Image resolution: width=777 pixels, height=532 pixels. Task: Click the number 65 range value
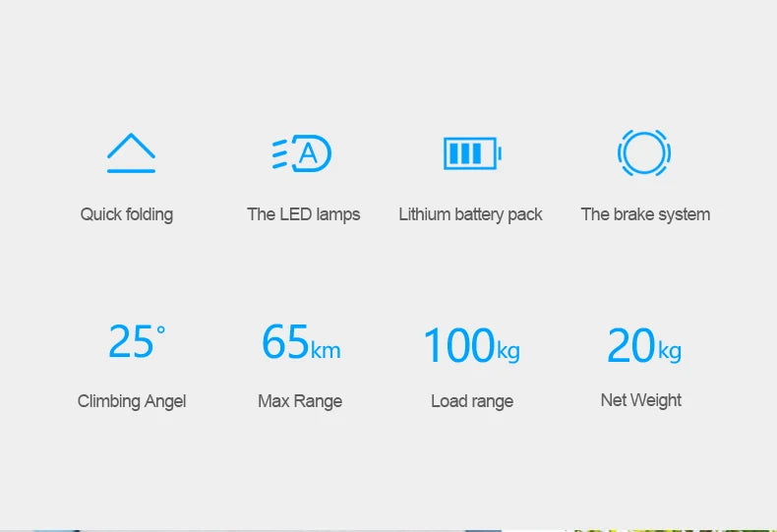[x=285, y=342]
